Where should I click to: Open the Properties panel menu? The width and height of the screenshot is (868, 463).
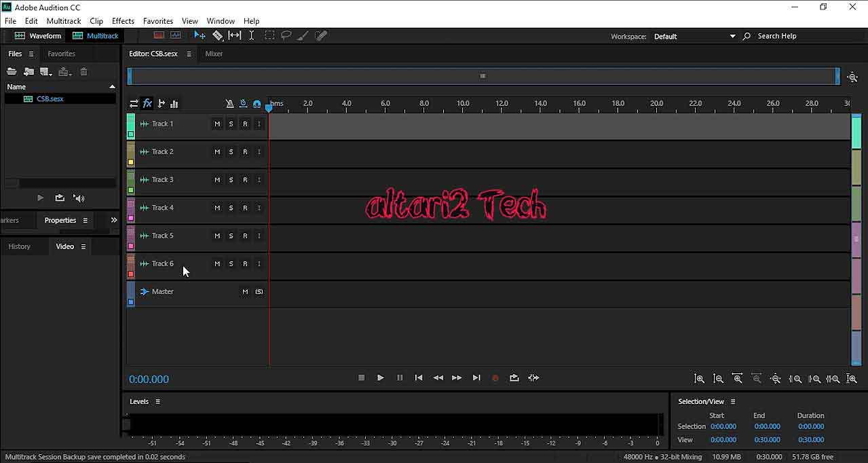[85, 220]
